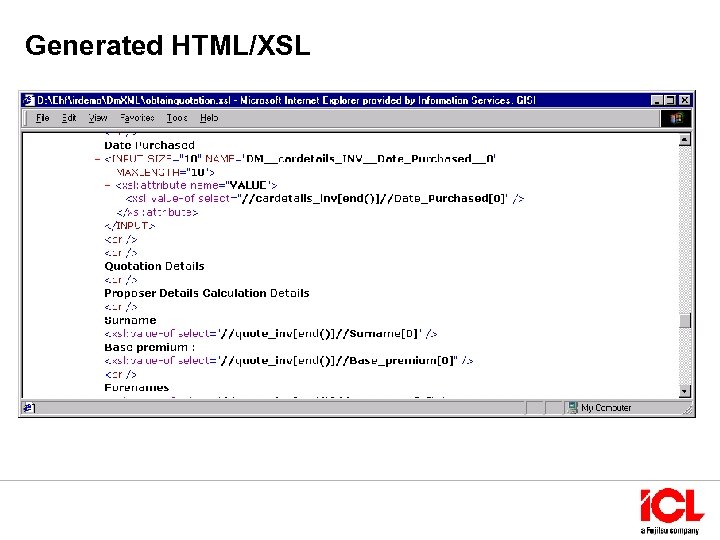Click the scroll down arrow
The image size is (720, 540).
click(685, 391)
